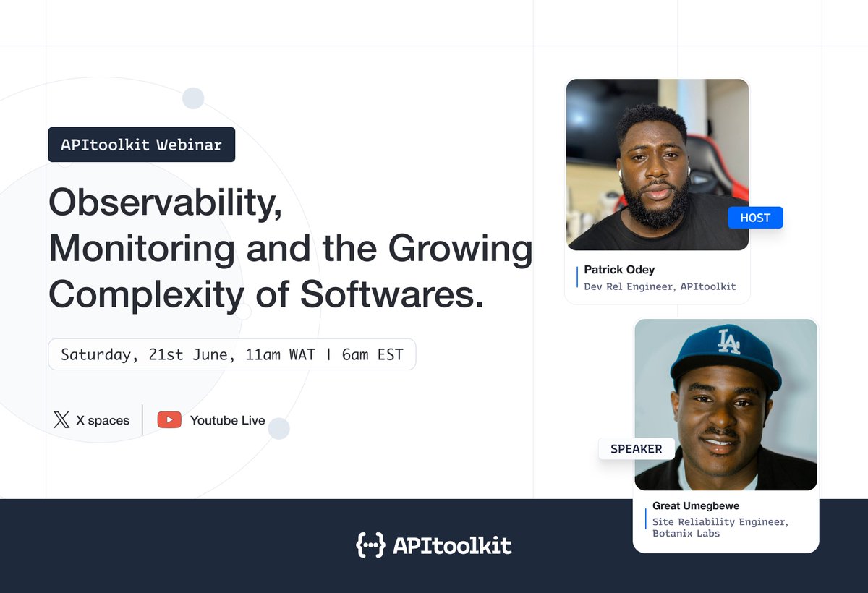
Task: Click the APItoolkit Webinar badge
Action: 142,145
